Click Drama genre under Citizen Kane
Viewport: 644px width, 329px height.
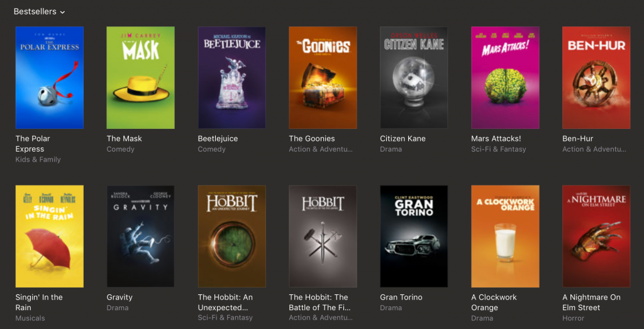click(391, 149)
